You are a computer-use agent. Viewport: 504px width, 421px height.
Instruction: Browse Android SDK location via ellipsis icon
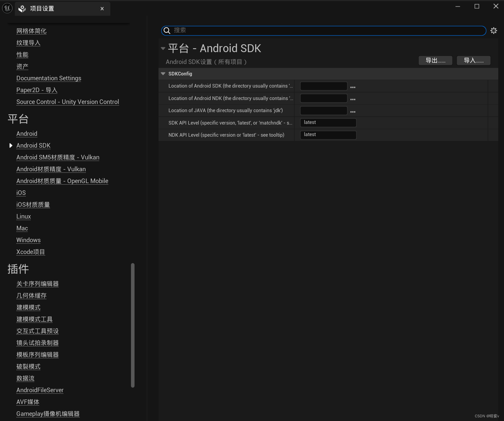(x=352, y=87)
